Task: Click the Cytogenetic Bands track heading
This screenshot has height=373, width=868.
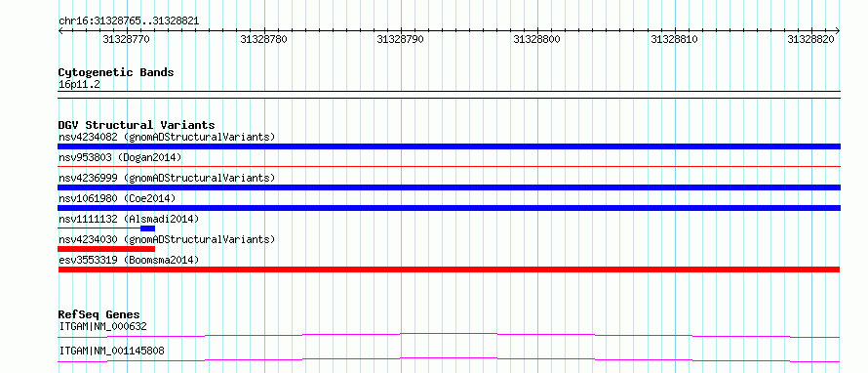Action: 116,72
